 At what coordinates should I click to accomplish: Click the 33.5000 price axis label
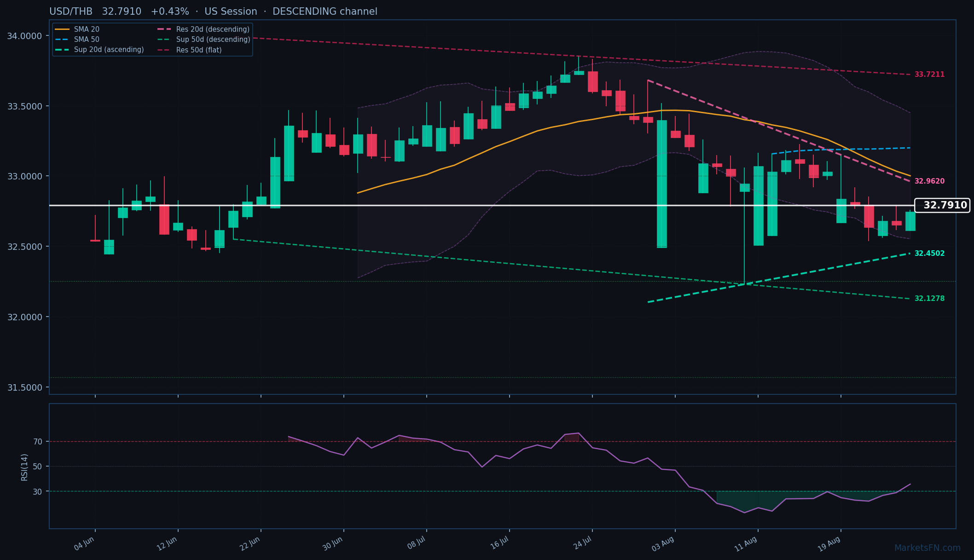tap(24, 106)
